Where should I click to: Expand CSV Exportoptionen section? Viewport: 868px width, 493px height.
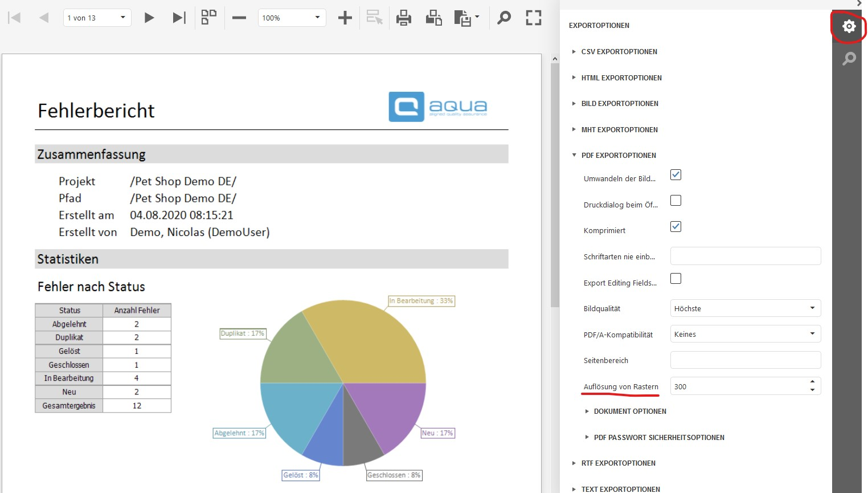pyautogui.click(x=619, y=52)
